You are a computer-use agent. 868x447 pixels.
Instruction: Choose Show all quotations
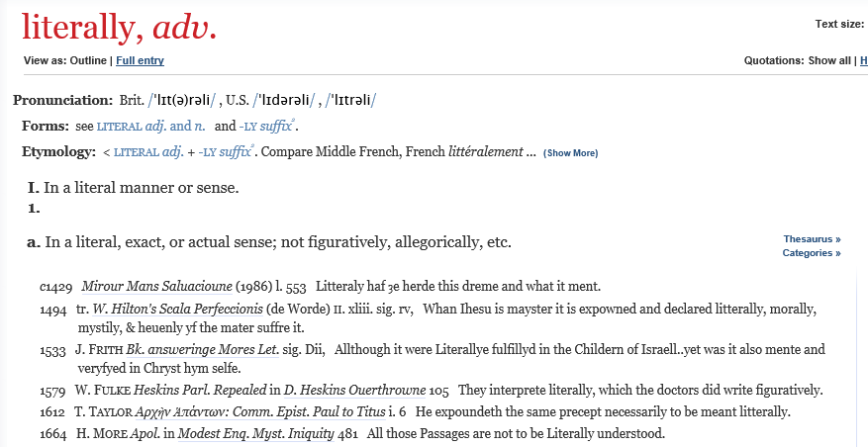pyautogui.click(x=829, y=61)
